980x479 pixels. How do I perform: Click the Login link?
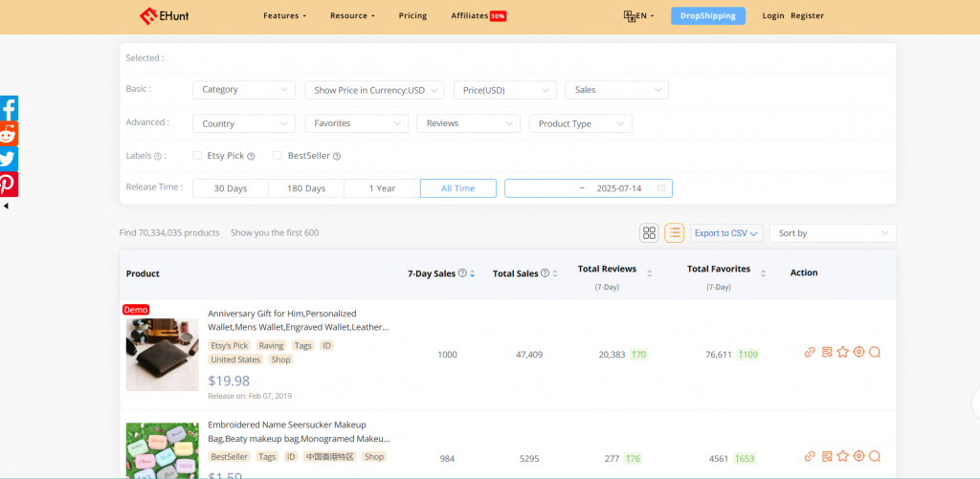coord(773,15)
